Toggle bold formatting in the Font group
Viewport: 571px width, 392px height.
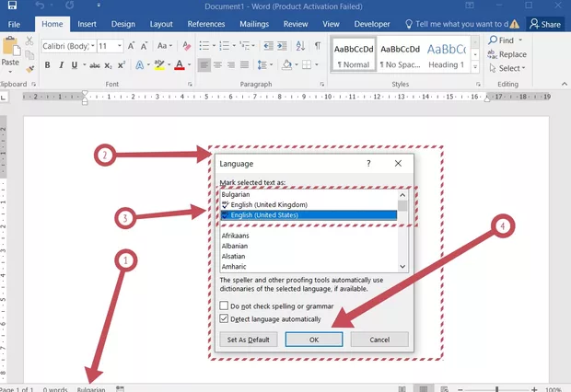click(x=47, y=65)
